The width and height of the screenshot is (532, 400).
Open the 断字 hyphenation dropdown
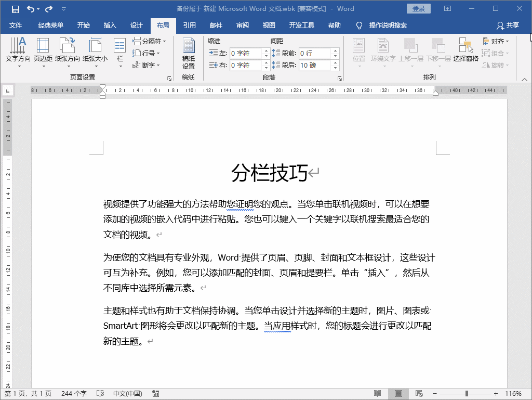(x=146, y=65)
